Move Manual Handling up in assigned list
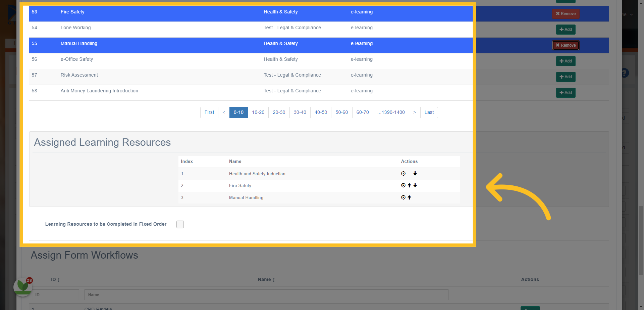The height and width of the screenshot is (310, 644). [x=409, y=197]
